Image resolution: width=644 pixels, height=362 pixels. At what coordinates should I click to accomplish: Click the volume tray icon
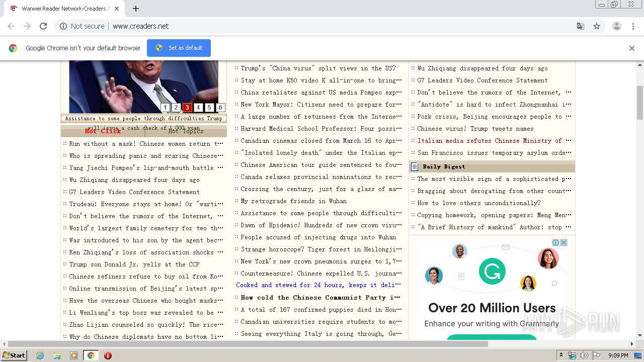[584, 355]
